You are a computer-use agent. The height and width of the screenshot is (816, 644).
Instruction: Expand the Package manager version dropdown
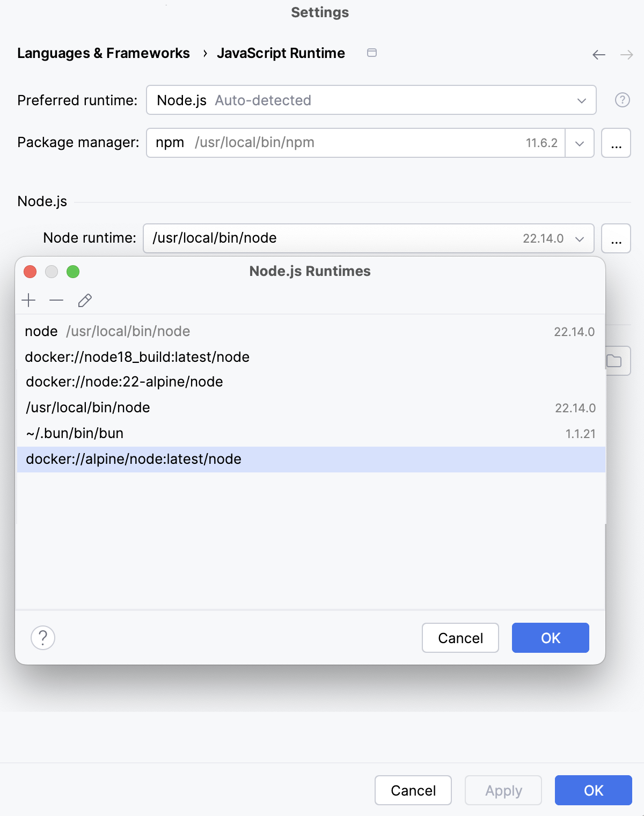click(580, 143)
